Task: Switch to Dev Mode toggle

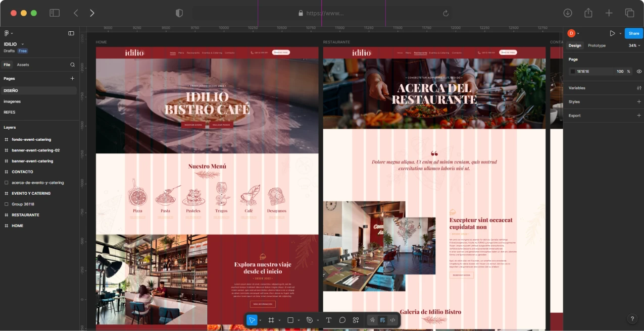Action: click(x=392, y=320)
